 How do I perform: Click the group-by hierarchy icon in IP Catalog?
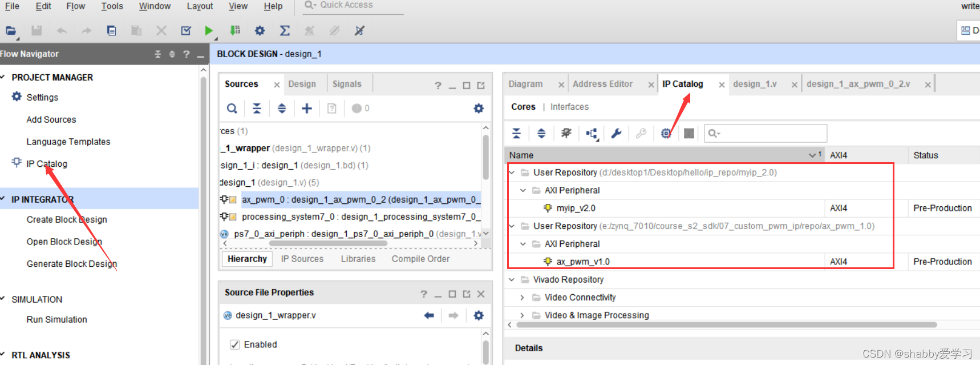[x=592, y=134]
